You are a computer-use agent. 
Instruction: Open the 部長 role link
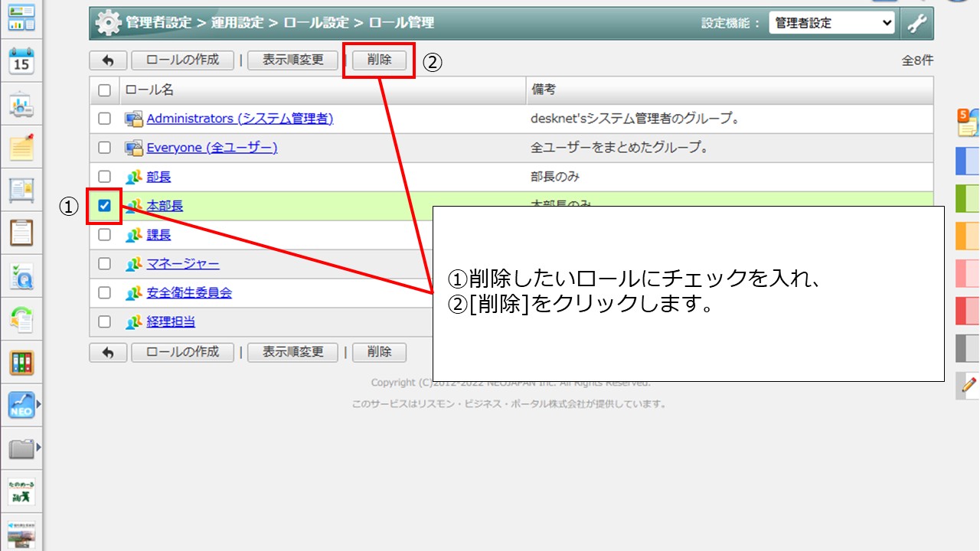point(158,177)
